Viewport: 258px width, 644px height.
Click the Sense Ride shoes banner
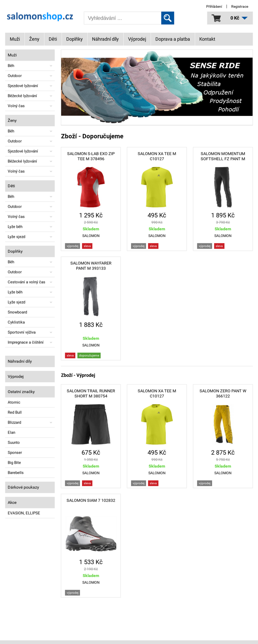157,87
